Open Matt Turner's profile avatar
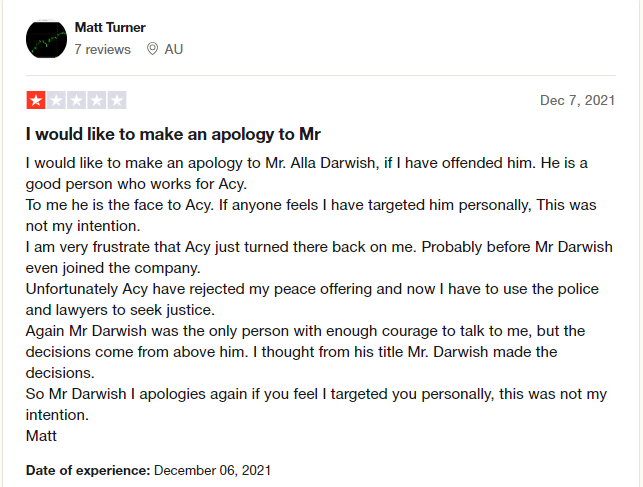The height and width of the screenshot is (487, 643). pyautogui.click(x=46, y=39)
